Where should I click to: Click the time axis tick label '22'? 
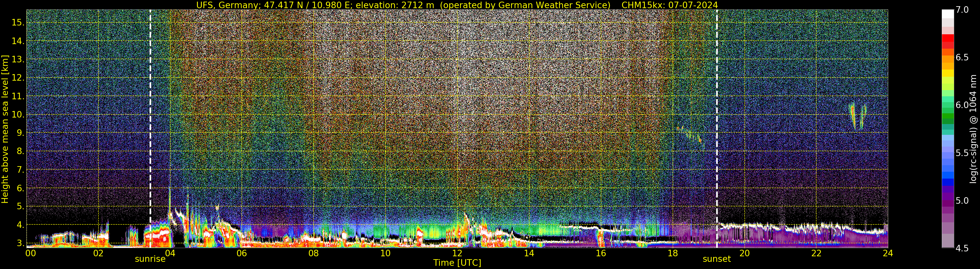point(816,253)
